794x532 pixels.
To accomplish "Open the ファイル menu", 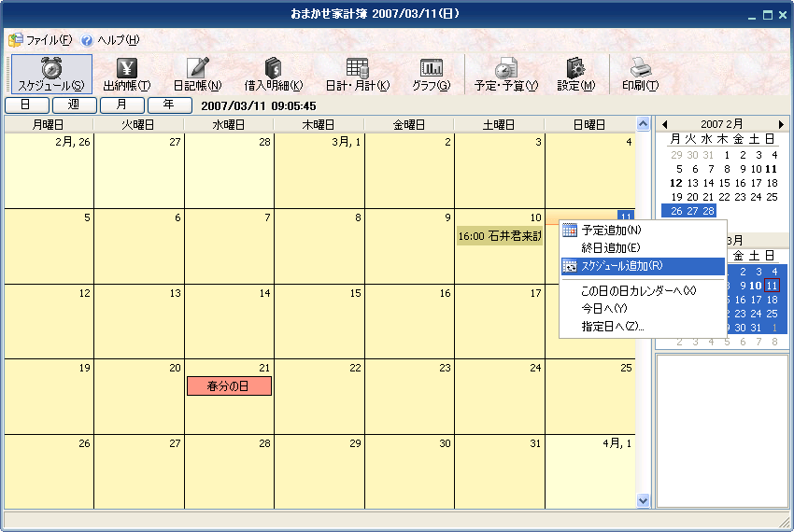I will pyautogui.click(x=40, y=40).
